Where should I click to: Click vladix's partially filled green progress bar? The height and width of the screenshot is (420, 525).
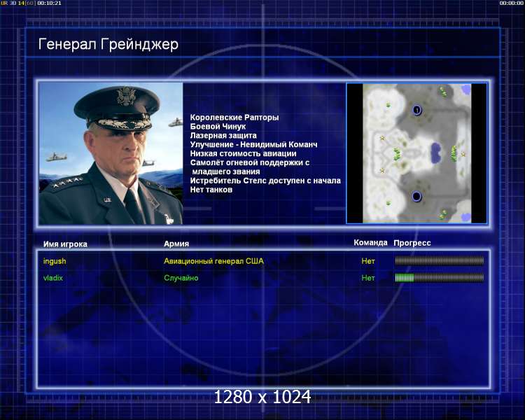(x=440, y=277)
